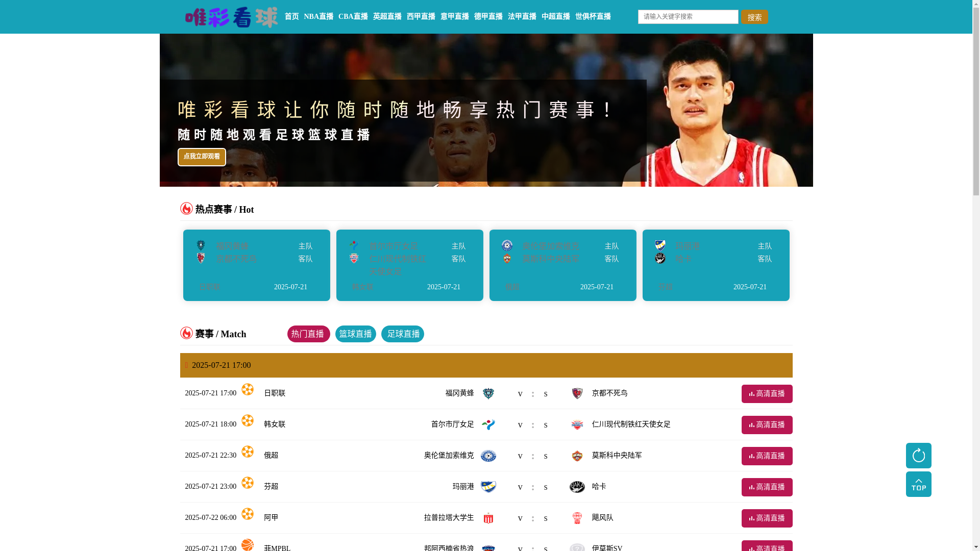Click the flame icon beside 赛事 Match heading
The width and height of the screenshot is (980, 551).
click(x=186, y=333)
